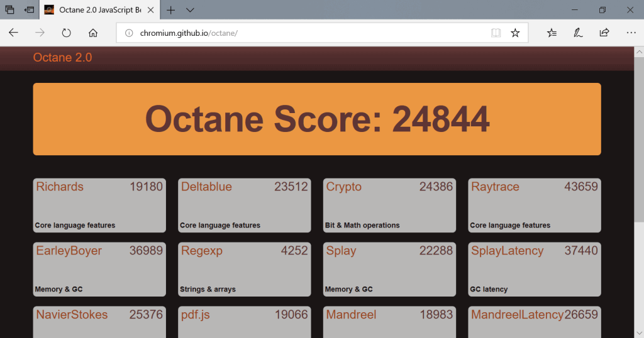Show tabs you've set aside
The image size is (644, 338).
[9, 10]
